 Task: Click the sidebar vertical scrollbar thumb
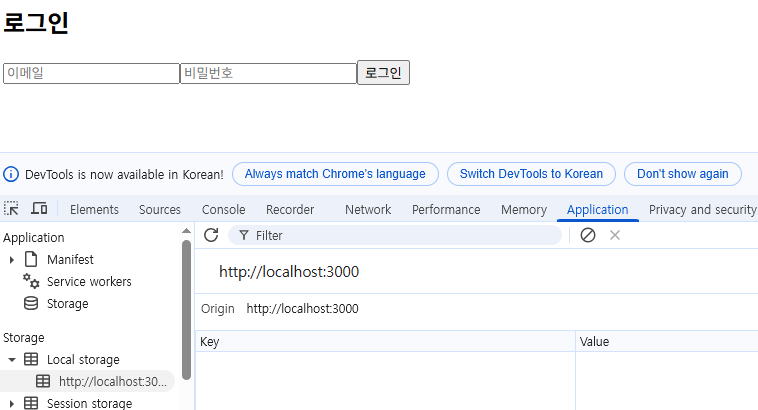(x=187, y=309)
